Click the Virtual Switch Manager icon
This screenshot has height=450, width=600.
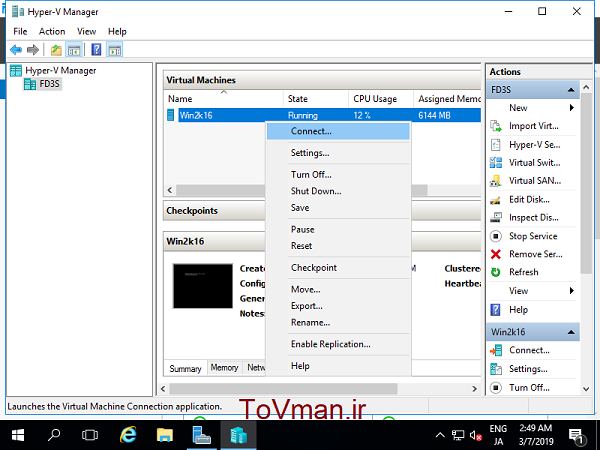[x=496, y=163]
